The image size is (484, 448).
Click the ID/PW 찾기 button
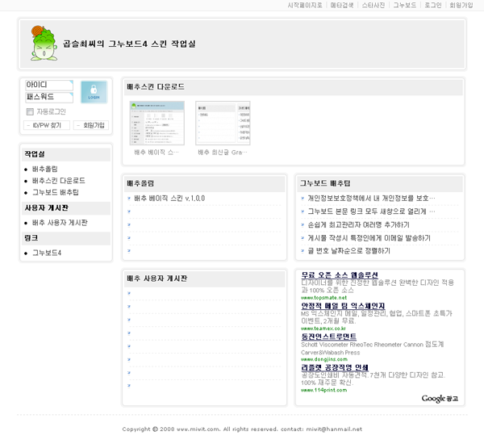(47, 125)
